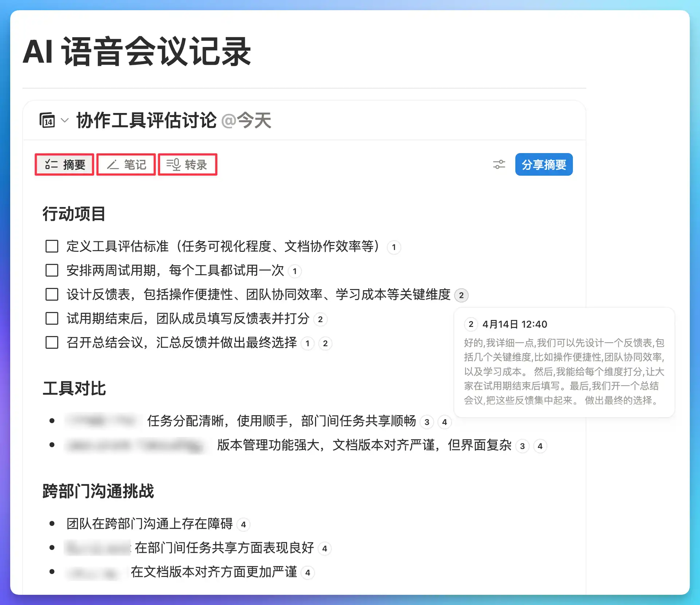Open the 转录 transcript tab
The width and height of the screenshot is (700, 605).
pyautogui.click(x=188, y=165)
